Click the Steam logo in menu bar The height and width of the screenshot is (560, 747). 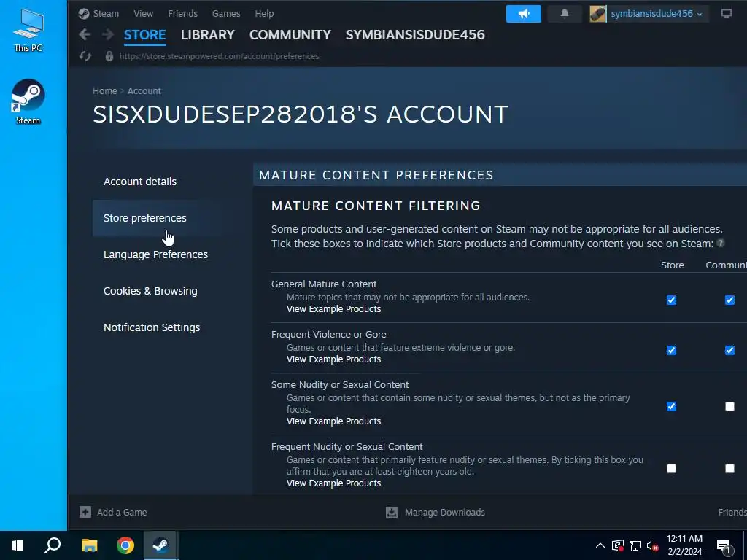coord(84,14)
